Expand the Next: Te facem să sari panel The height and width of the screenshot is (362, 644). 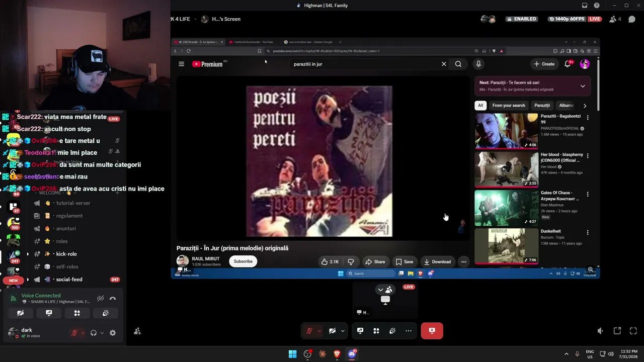583,86
